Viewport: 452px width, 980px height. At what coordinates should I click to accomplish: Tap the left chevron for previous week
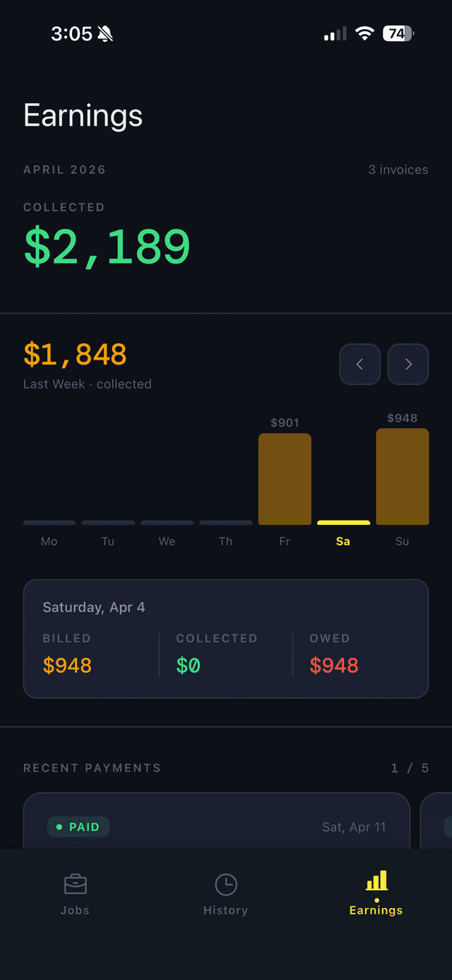point(359,364)
